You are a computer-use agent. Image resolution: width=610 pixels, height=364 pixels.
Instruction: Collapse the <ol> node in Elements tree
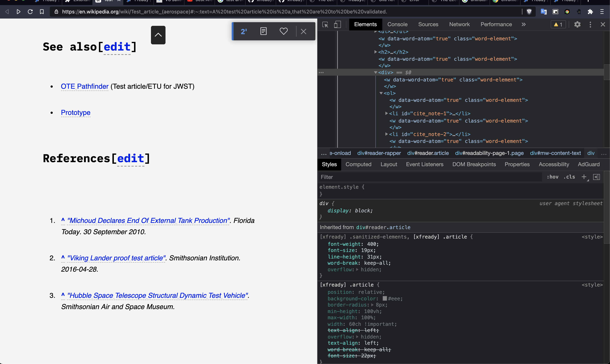tap(381, 93)
